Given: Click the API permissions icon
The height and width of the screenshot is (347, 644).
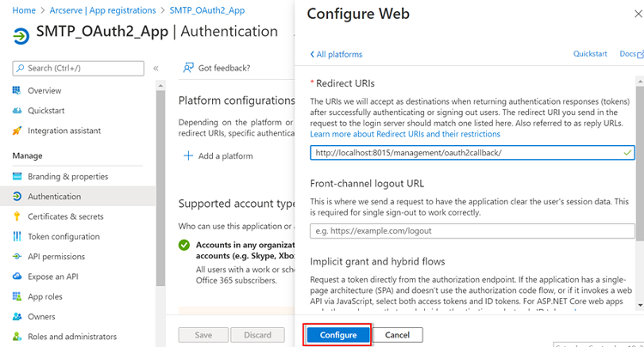Looking at the screenshot, I should point(17,256).
